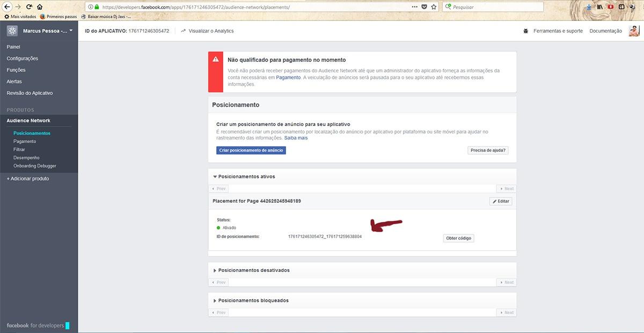Open page actions three-dot menu in address bar
Image resolution: width=644 pixels, height=333 pixels.
pos(415,7)
